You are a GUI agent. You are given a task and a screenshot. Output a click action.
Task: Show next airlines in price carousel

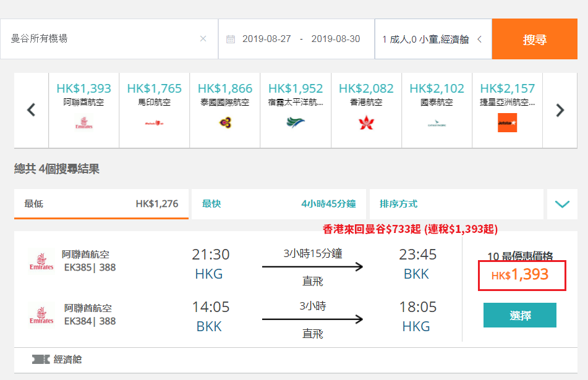click(x=560, y=110)
